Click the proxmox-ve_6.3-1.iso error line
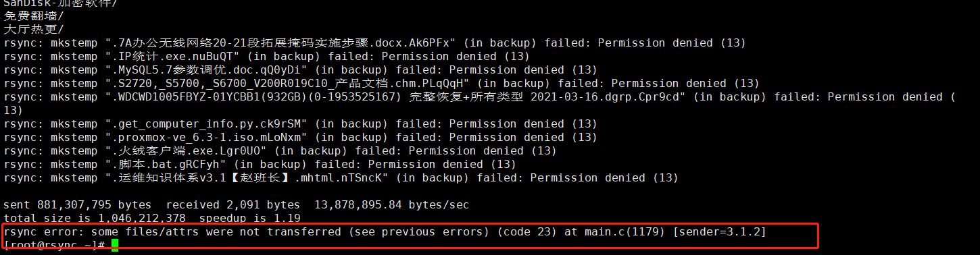Screen dimensions: 980x255 (300, 138)
